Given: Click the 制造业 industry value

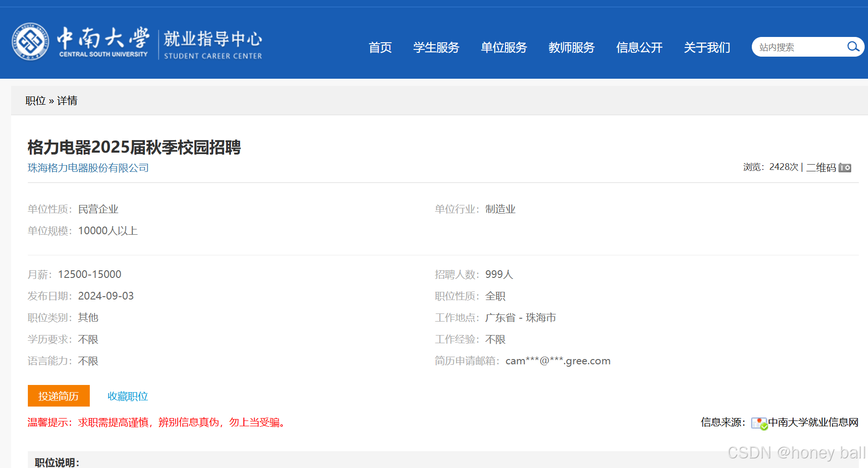Looking at the screenshot, I should 500,209.
